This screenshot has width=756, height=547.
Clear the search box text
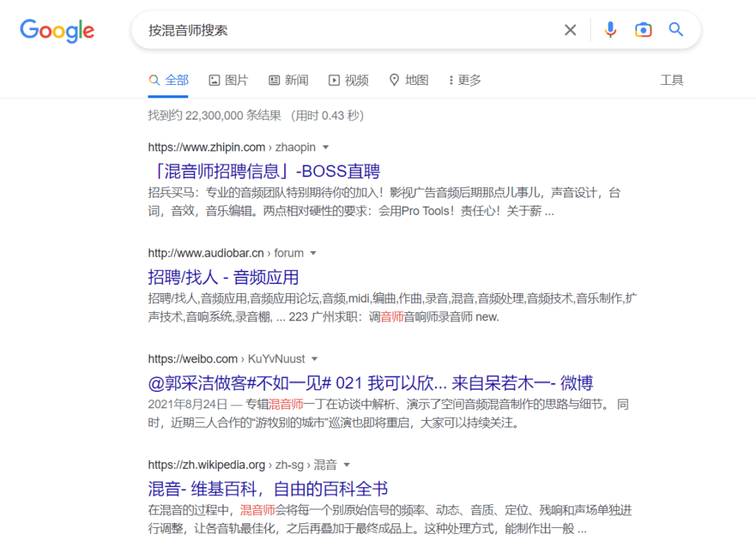point(570,30)
